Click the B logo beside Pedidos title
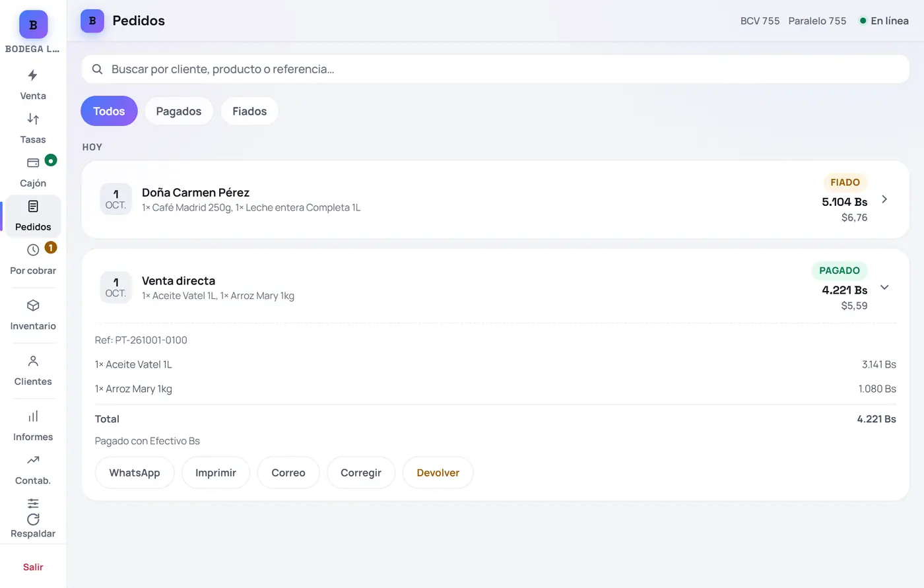 (92, 21)
